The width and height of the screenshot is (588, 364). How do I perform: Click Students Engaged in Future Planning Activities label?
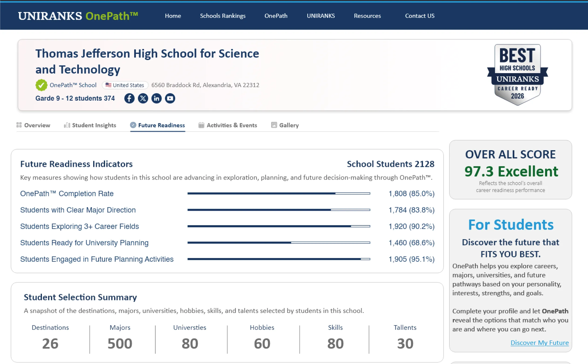(97, 259)
